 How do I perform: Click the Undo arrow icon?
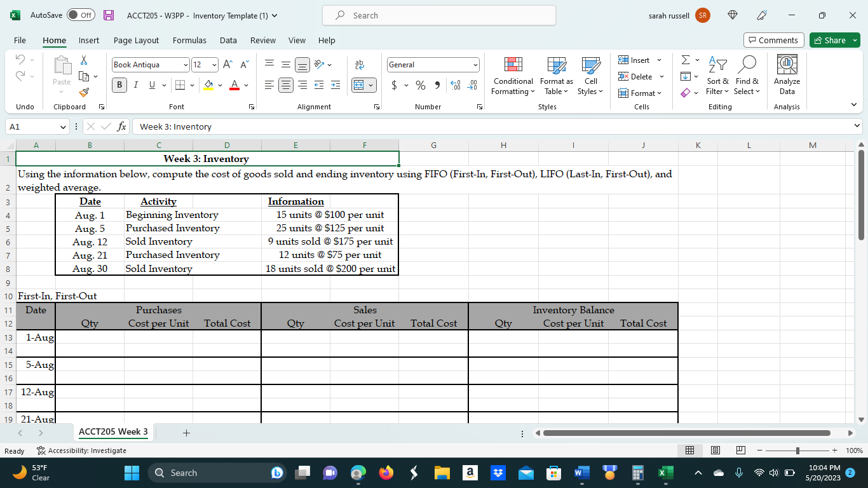click(x=20, y=60)
